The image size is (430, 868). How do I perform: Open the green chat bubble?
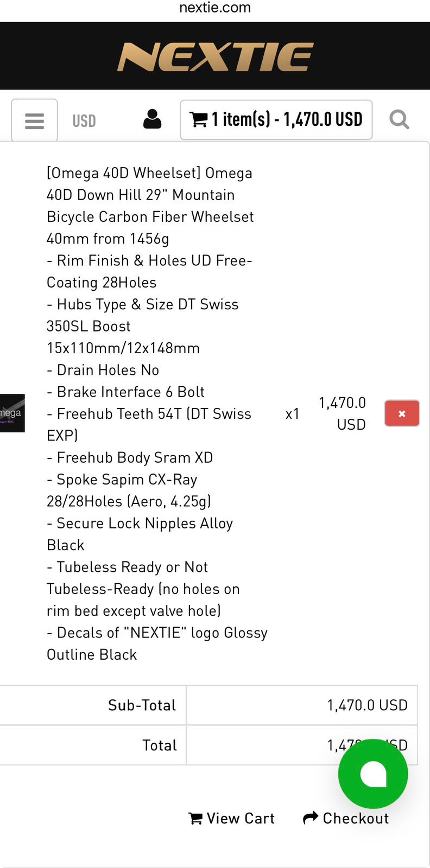(373, 774)
